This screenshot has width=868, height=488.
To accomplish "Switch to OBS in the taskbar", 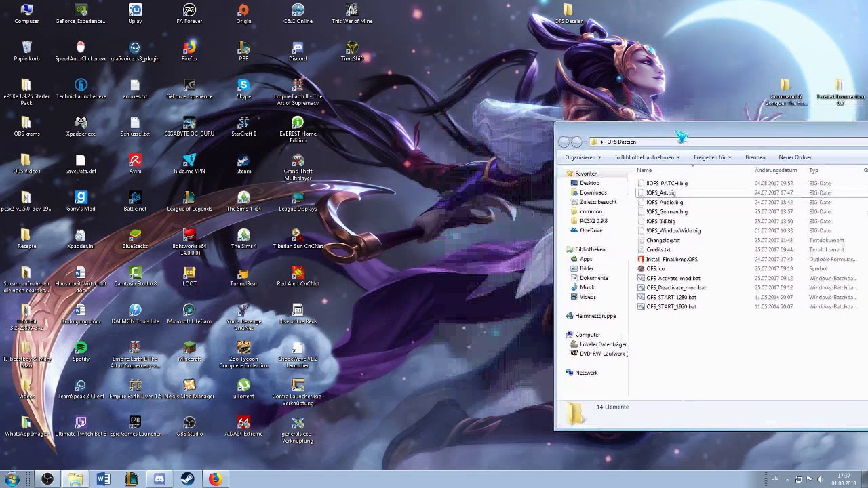I will point(47,479).
